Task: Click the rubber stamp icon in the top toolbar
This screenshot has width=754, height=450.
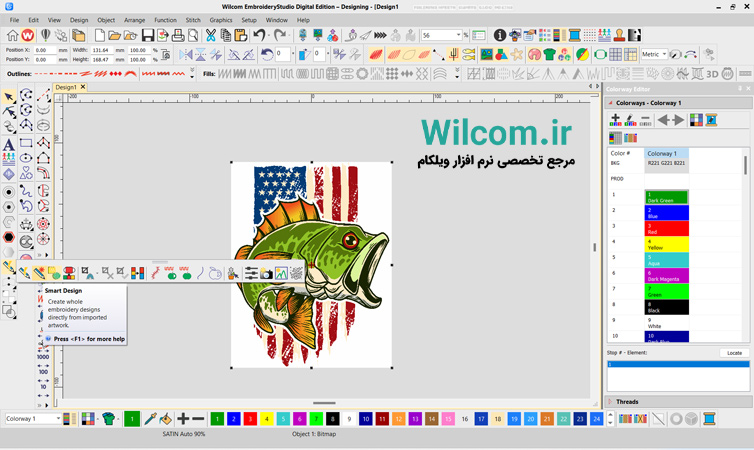Action: 619,35
